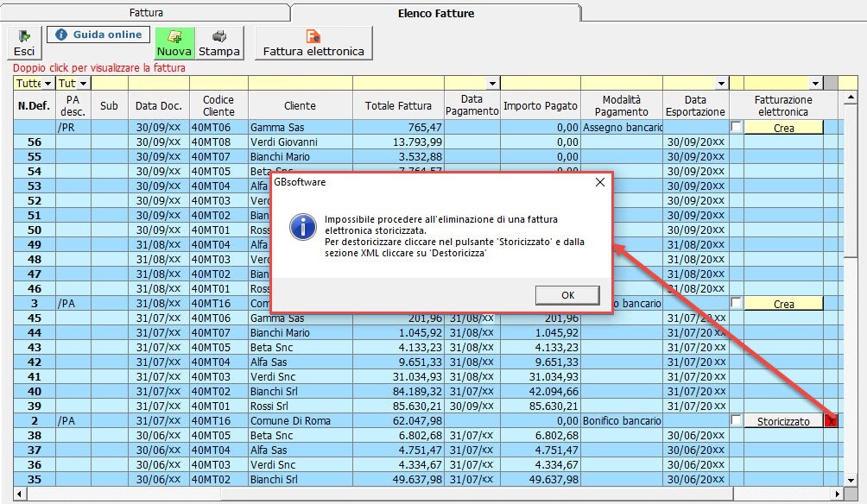Select the total 62.047,98 cell
Viewport: 867px width, 504px height.
click(398, 420)
